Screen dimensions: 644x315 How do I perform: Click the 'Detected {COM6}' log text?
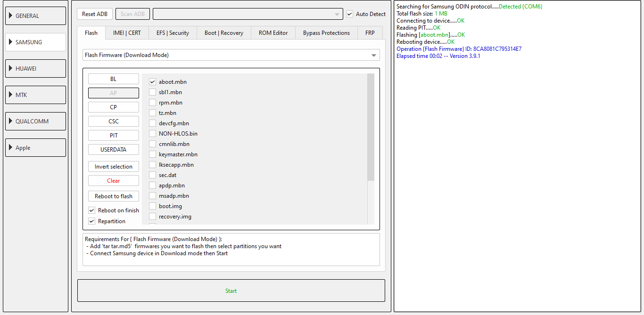pyautogui.click(x=520, y=7)
